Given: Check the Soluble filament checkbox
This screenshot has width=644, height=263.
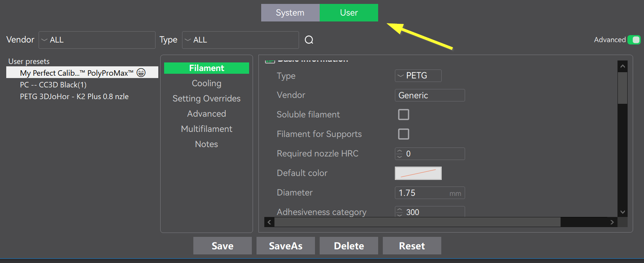Looking at the screenshot, I should point(403,114).
